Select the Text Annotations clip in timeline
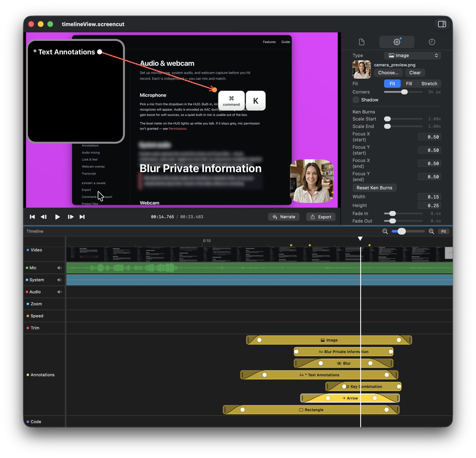The height and width of the screenshot is (458, 476). click(x=319, y=375)
